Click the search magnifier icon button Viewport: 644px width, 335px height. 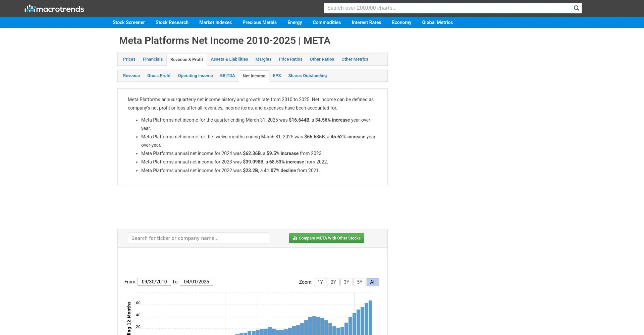pos(576,8)
